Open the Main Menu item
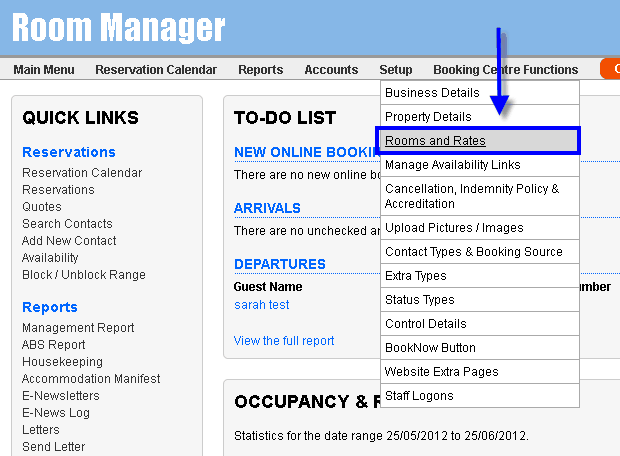Screen dimensions: 620x456 point(44,70)
